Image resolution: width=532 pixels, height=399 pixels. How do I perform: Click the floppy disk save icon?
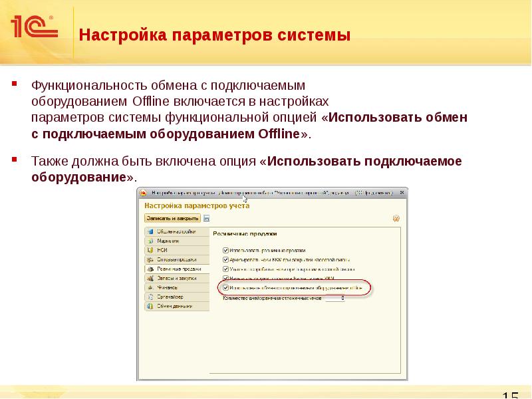tap(207, 218)
